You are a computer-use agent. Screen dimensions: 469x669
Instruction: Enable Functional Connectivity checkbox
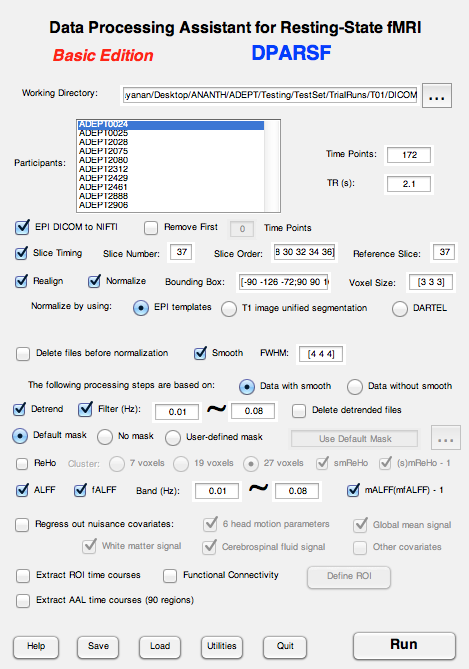170,576
